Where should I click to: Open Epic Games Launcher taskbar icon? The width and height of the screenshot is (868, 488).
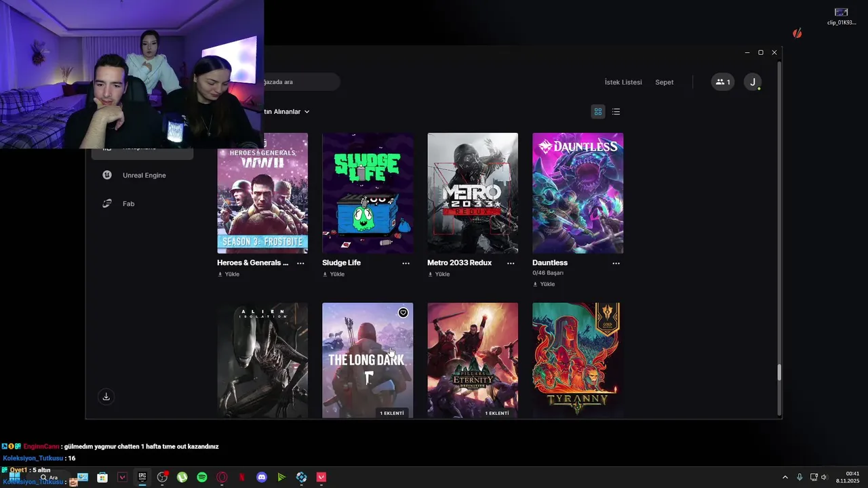click(142, 477)
